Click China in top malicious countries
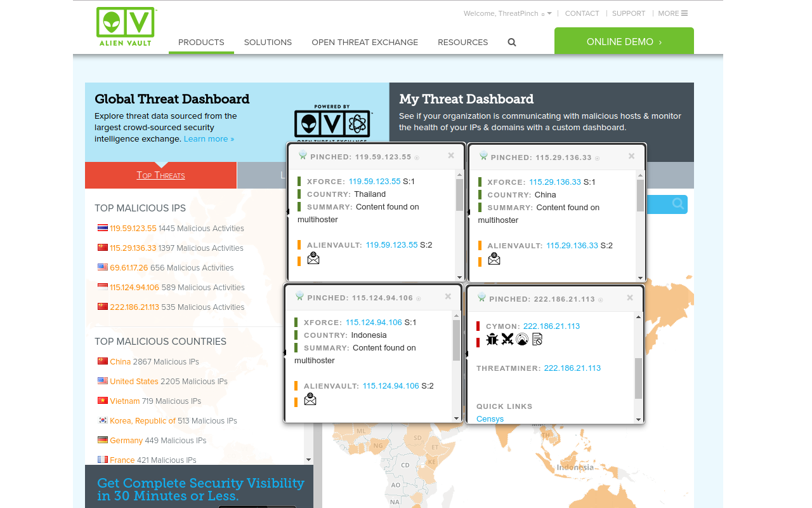This screenshot has height=508, width=812. (x=120, y=362)
